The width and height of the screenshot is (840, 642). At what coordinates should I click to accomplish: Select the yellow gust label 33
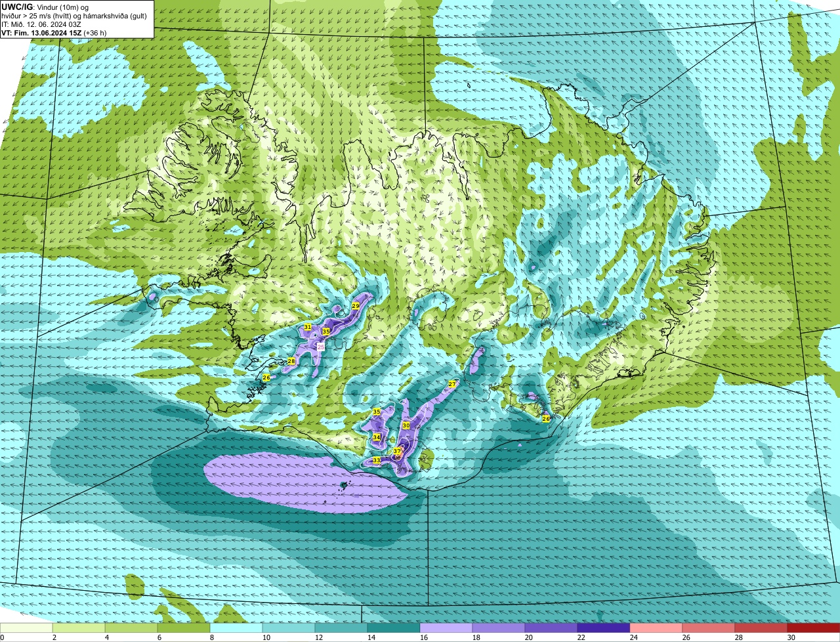pos(376,461)
